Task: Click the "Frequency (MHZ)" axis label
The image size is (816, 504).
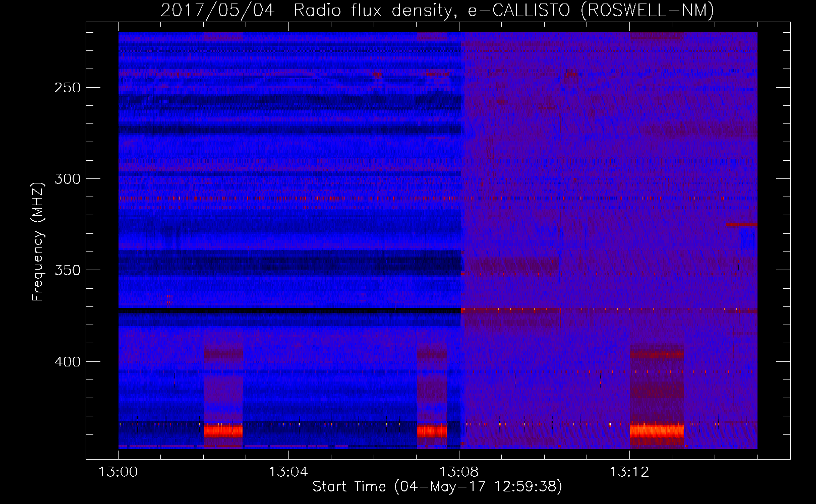Action: click(x=38, y=241)
